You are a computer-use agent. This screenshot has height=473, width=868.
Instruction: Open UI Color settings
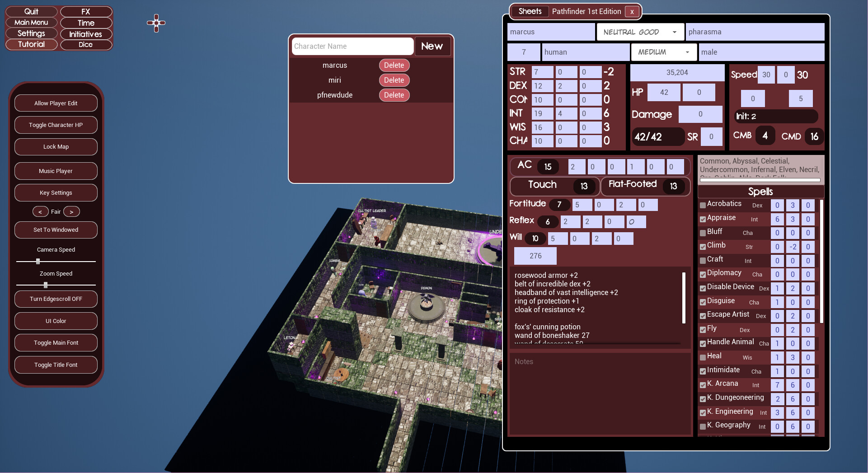coord(56,321)
